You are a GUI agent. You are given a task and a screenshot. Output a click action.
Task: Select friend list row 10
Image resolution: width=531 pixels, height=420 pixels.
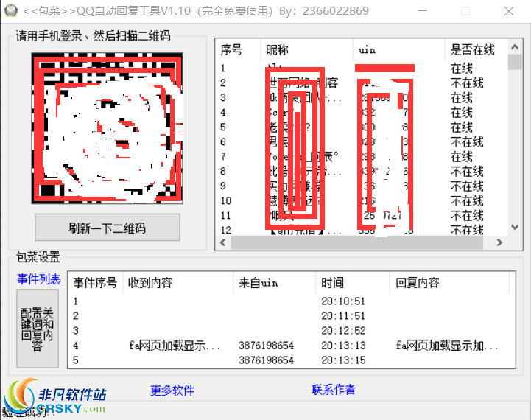(362, 201)
